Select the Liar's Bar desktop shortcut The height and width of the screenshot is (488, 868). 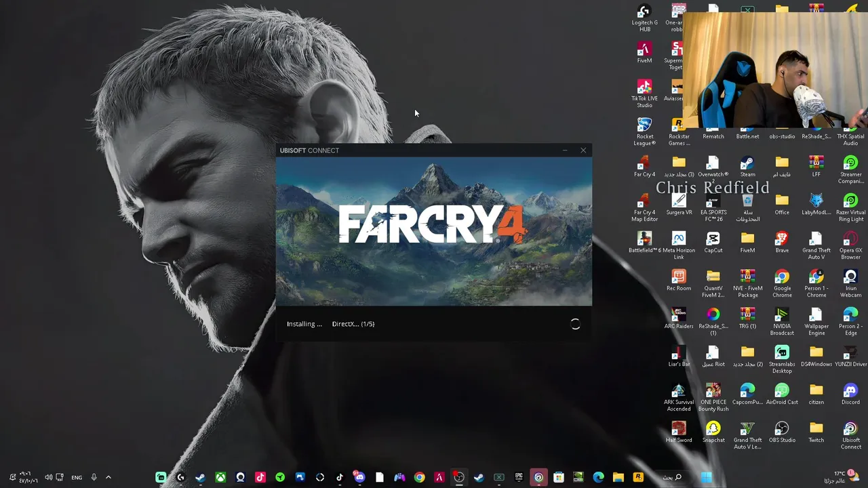[x=679, y=357]
